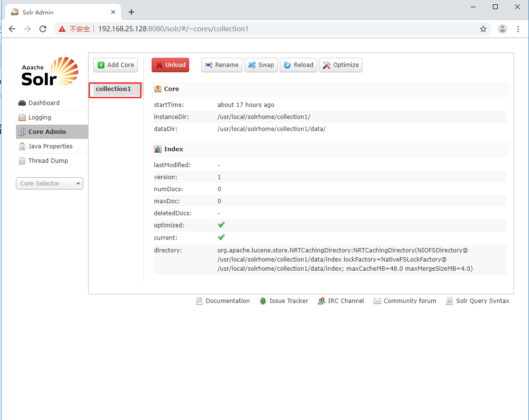Click the browser back arrow
The image size is (529, 420).
pos(12,29)
